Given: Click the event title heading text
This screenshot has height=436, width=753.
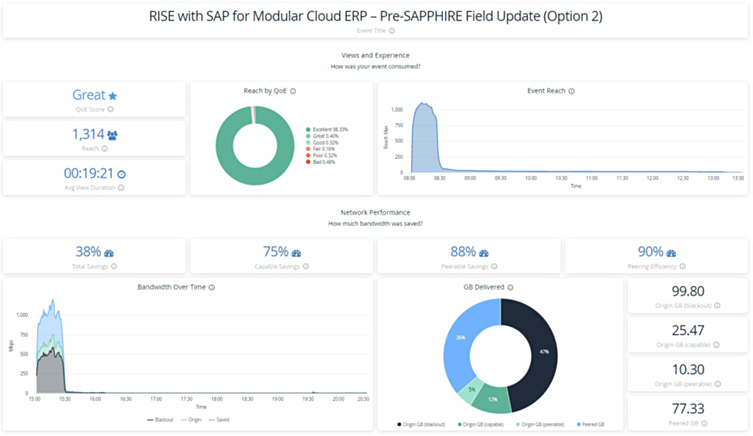Looking at the screenshot, I should click(x=376, y=16).
